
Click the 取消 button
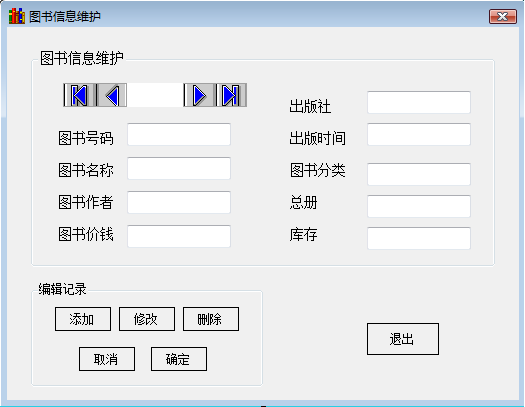click(x=107, y=359)
